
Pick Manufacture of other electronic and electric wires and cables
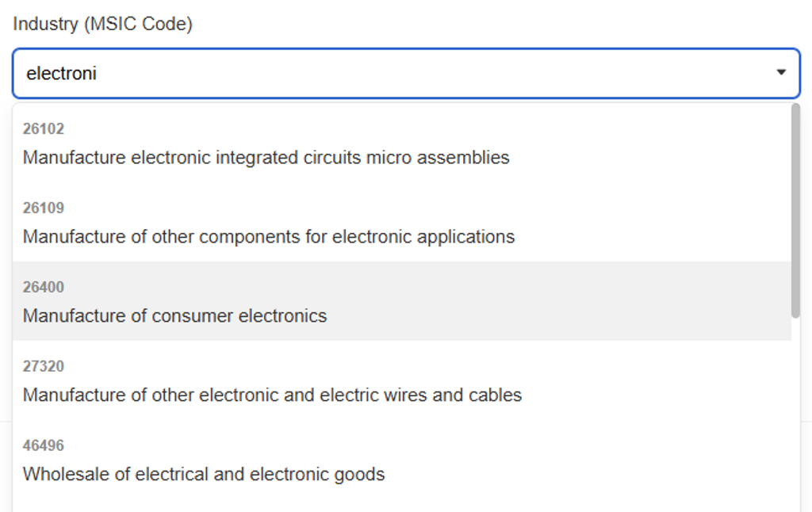272,395
